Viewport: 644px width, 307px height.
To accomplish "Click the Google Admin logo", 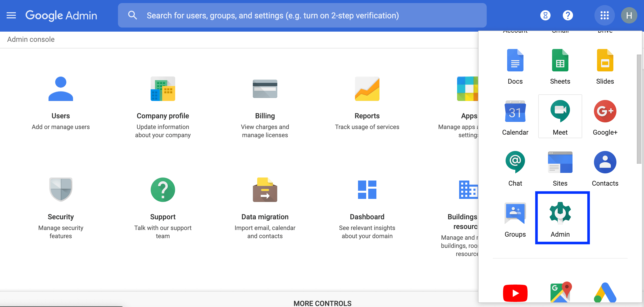I will pyautogui.click(x=61, y=16).
